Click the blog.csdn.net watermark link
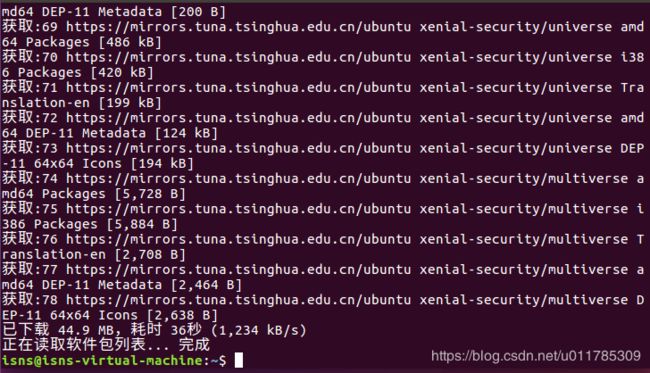This screenshot has height=373, width=650. point(536,356)
